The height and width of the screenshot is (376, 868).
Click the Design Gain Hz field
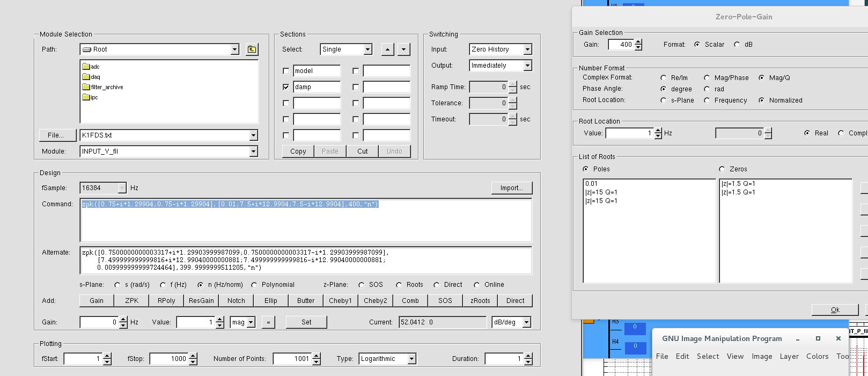pyautogui.click(x=99, y=322)
